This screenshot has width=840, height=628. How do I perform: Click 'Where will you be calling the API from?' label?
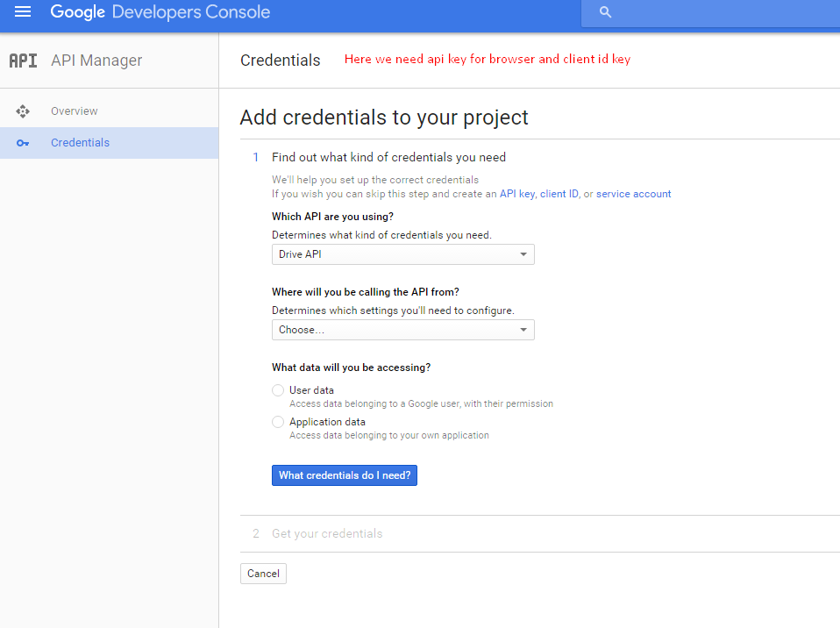(366, 292)
